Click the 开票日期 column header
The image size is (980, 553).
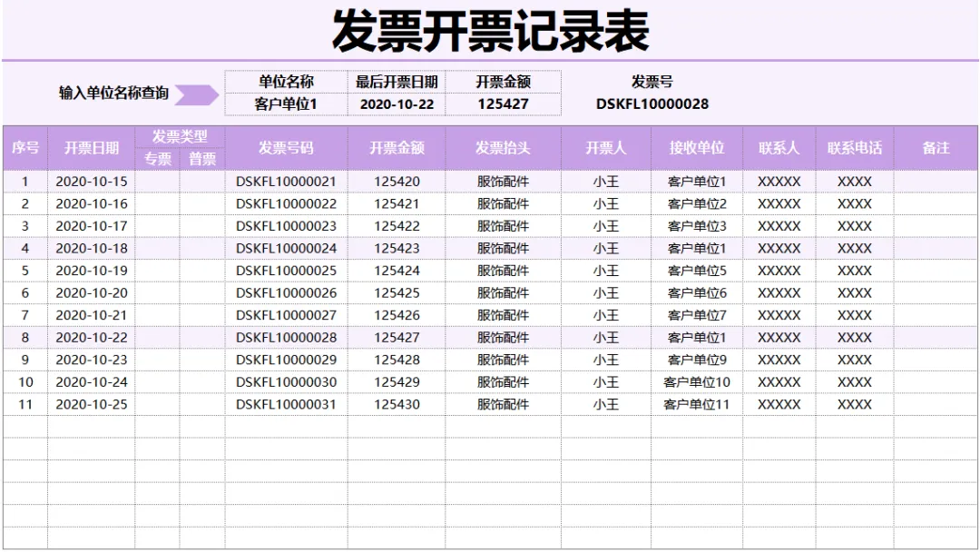(92, 148)
